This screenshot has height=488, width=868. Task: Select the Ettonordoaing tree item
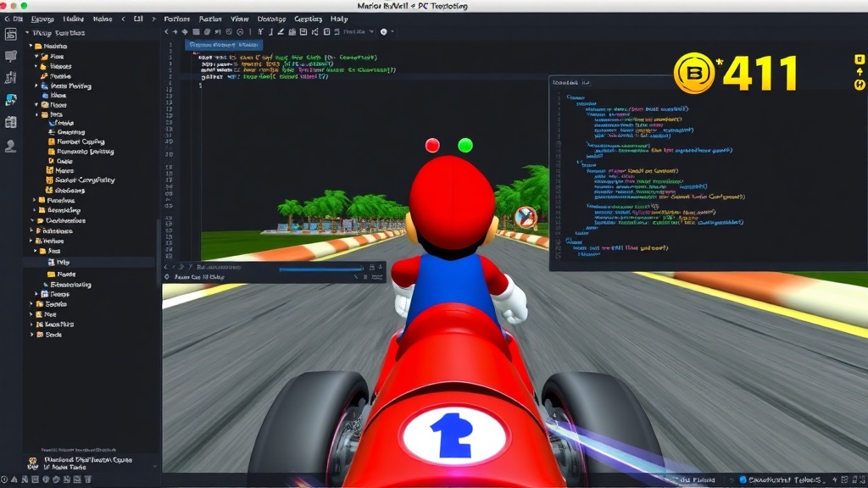[67, 285]
